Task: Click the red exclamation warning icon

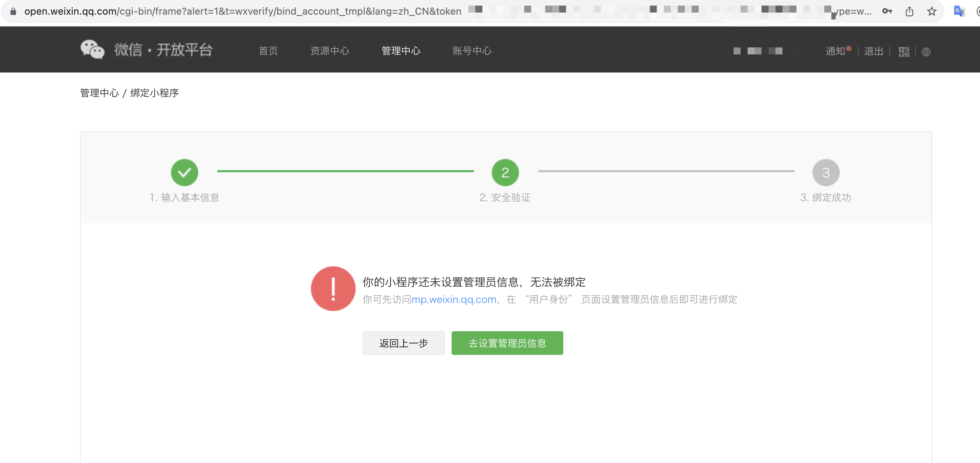Action: (333, 289)
